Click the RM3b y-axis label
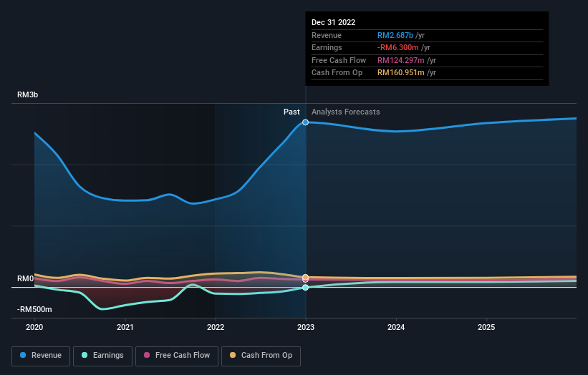The height and width of the screenshot is (375, 588). pyautogui.click(x=27, y=94)
